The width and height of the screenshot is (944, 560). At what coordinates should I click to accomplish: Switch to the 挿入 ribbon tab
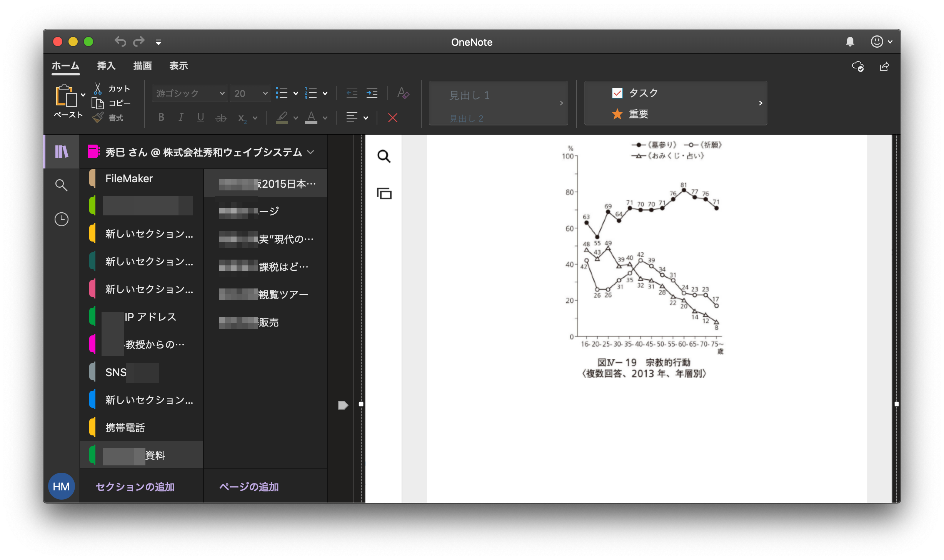point(105,66)
